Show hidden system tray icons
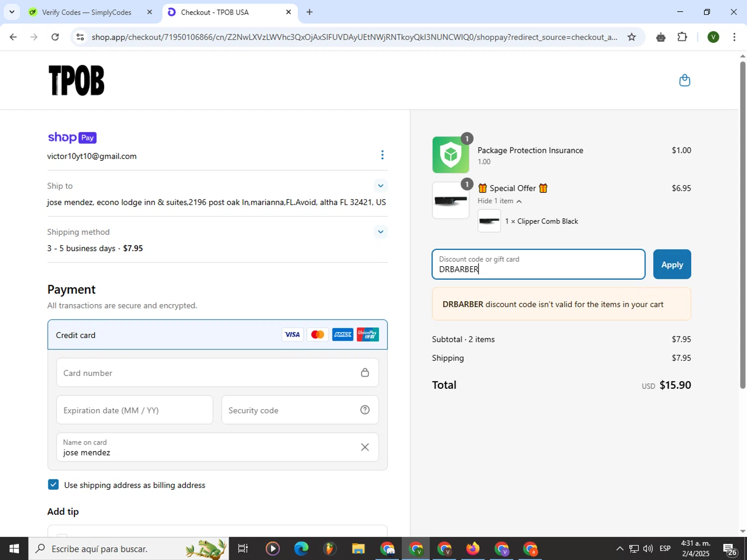Image resolution: width=747 pixels, height=560 pixels. click(x=620, y=549)
